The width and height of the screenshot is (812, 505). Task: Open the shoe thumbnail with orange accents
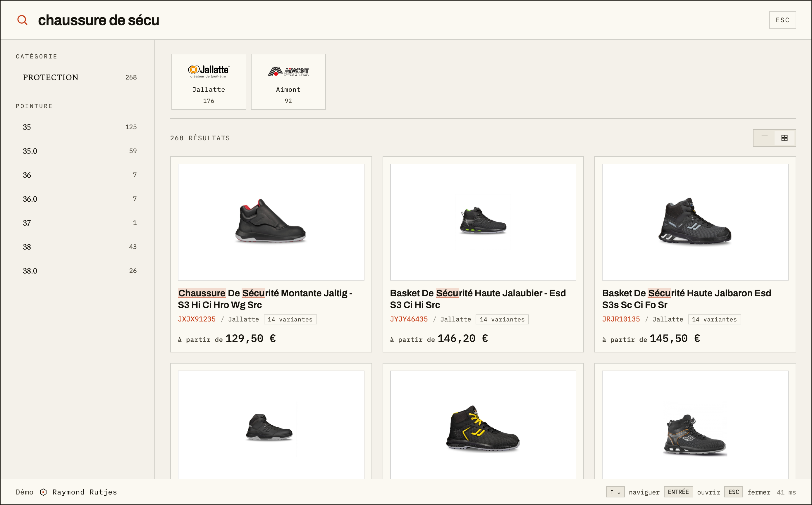[x=695, y=425]
